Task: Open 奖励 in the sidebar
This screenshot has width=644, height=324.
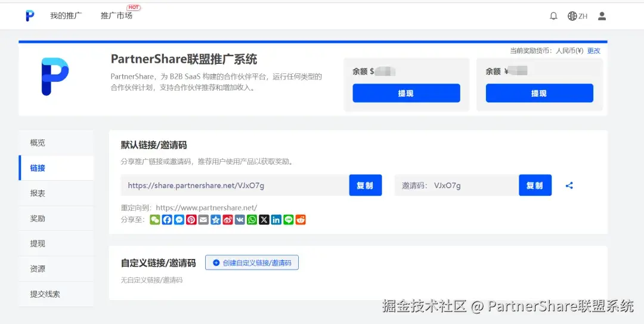Action: pos(56,218)
